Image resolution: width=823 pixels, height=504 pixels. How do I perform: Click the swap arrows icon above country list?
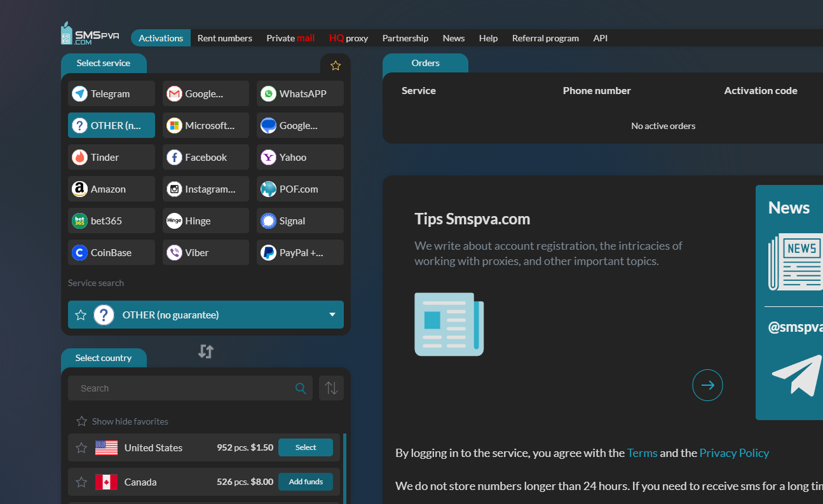[x=206, y=351]
